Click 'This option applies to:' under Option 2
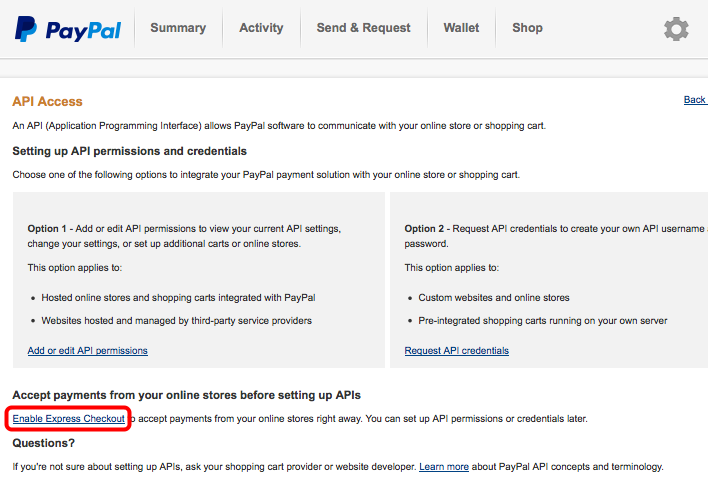The width and height of the screenshot is (708, 491). pos(452,268)
